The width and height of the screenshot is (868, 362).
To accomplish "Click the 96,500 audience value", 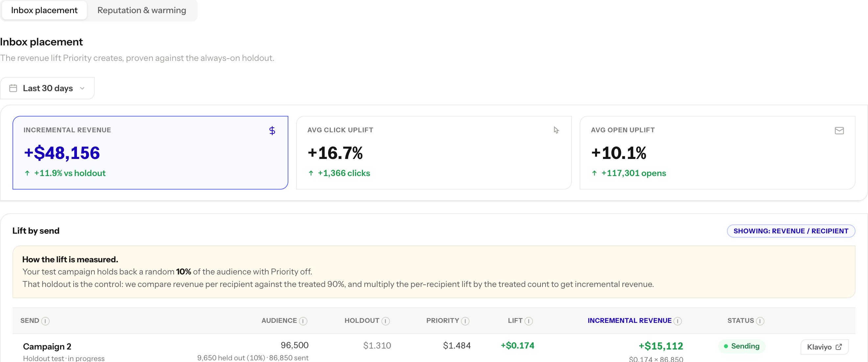I will click(x=295, y=345).
